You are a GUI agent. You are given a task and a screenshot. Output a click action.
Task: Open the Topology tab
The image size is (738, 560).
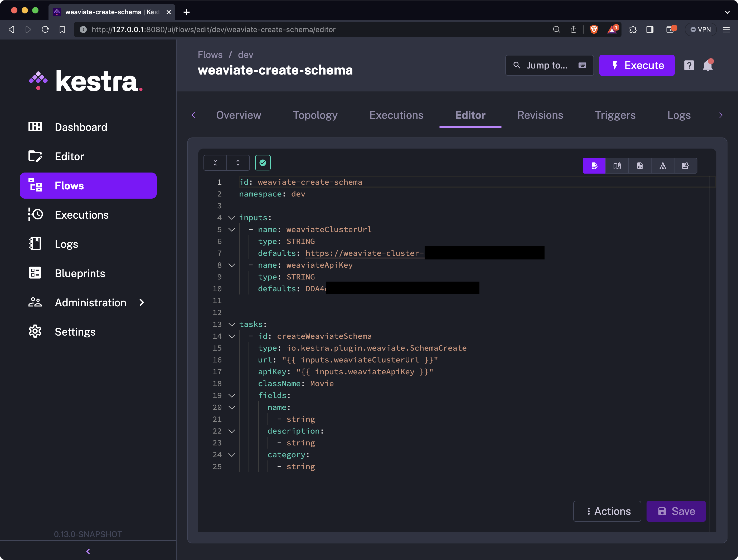[x=315, y=115]
